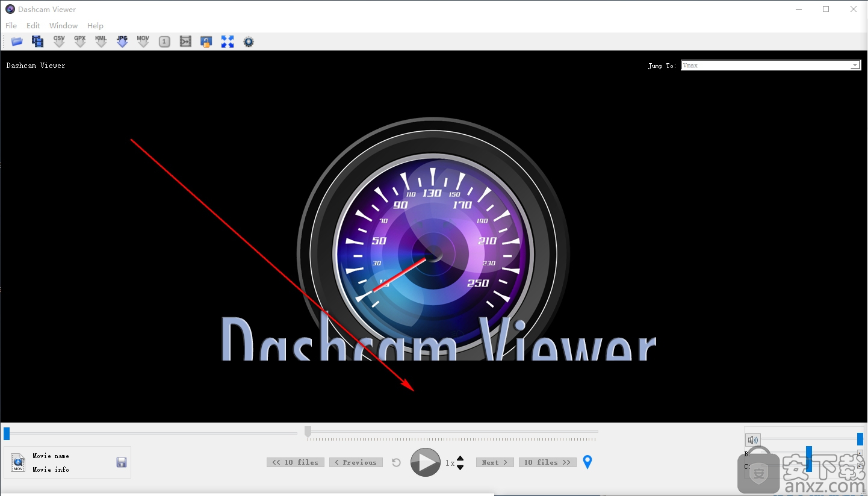Skip ahead with '10 files >>' button
Screen dimensions: 868x496
point(547,462)
